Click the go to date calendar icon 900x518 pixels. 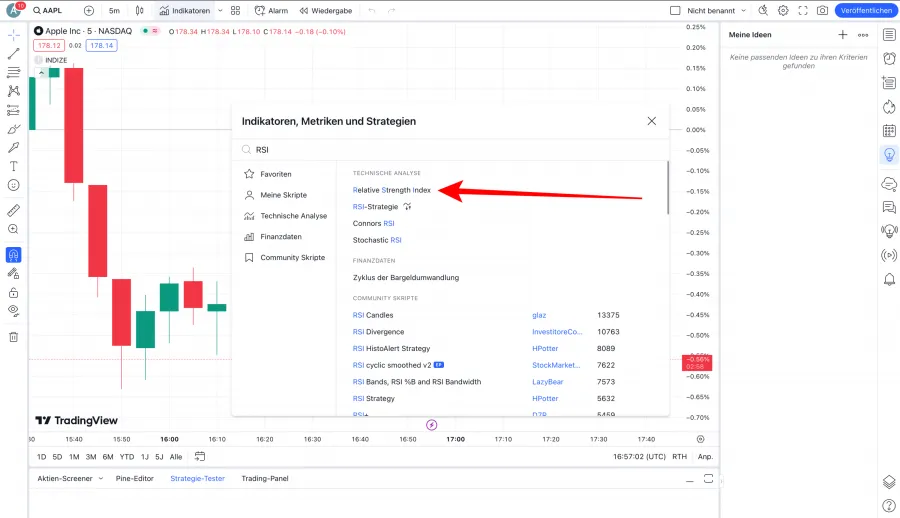coord(200,457)
